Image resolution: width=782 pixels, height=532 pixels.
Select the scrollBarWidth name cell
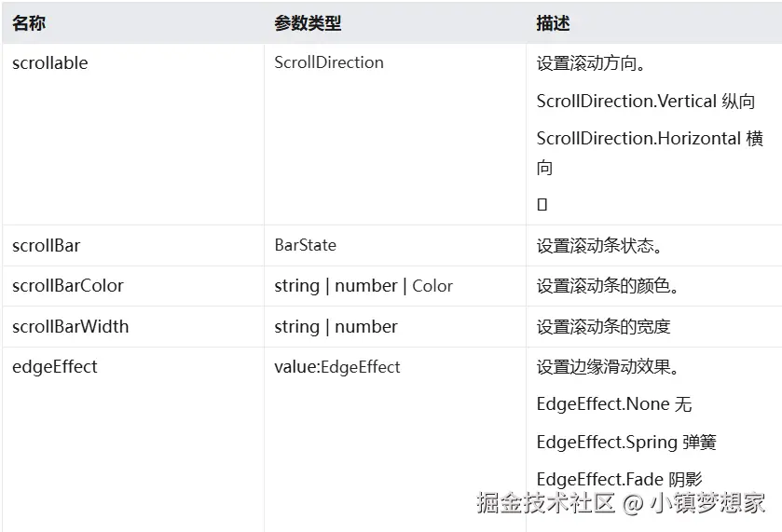(x=71, y=327)
